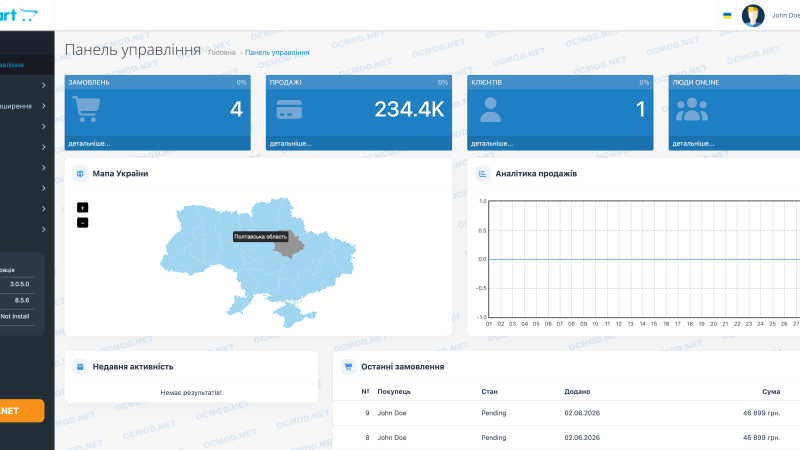Screen dimensions: 800x450
Task: Open детальніше link in Продажі card
Action: [290, 143]
